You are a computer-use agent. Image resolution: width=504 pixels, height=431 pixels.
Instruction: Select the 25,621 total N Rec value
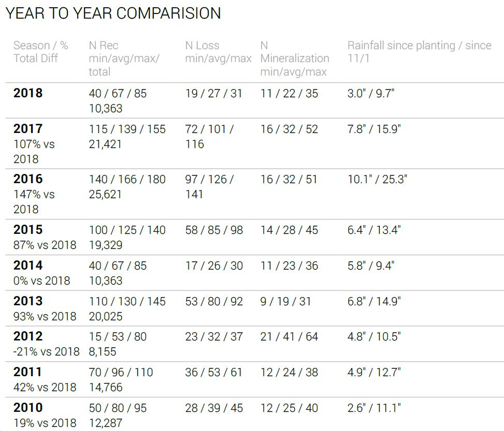click(x=105, y=195)
